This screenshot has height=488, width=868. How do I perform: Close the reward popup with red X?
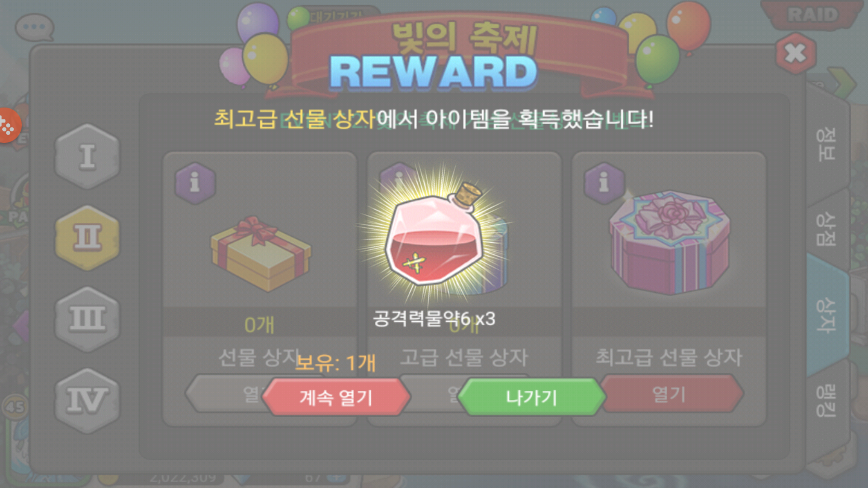point(796,53)
